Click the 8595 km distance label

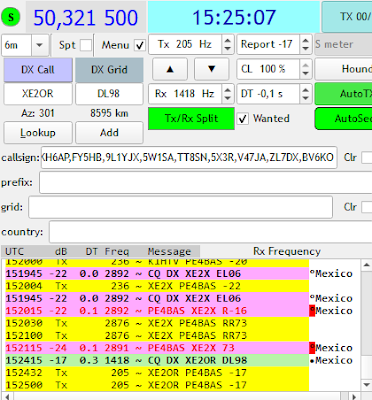coord(109,113)
